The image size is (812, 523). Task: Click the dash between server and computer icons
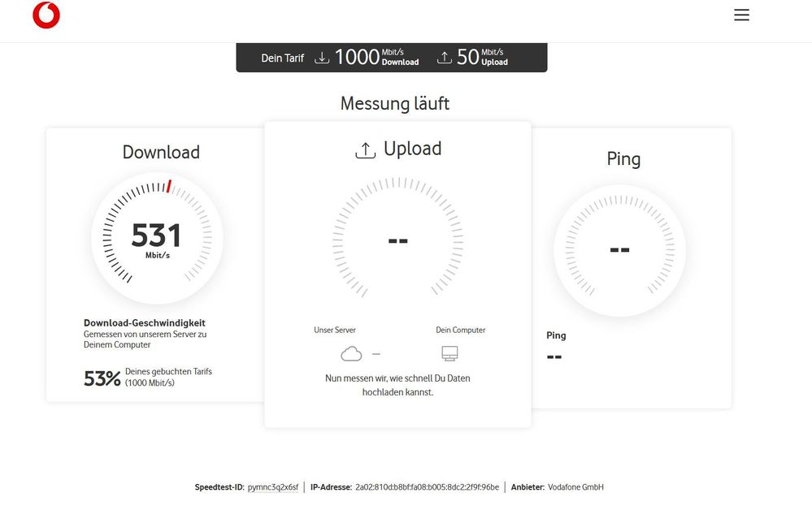pos(375,353)
